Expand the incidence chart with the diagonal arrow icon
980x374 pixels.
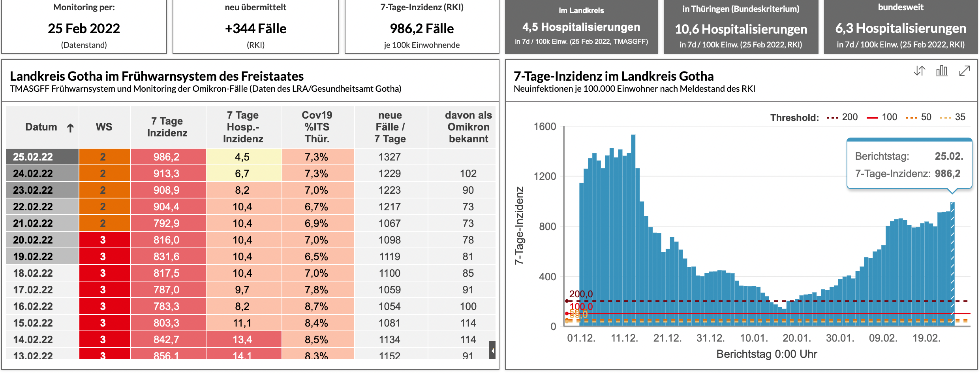(965, 71)
